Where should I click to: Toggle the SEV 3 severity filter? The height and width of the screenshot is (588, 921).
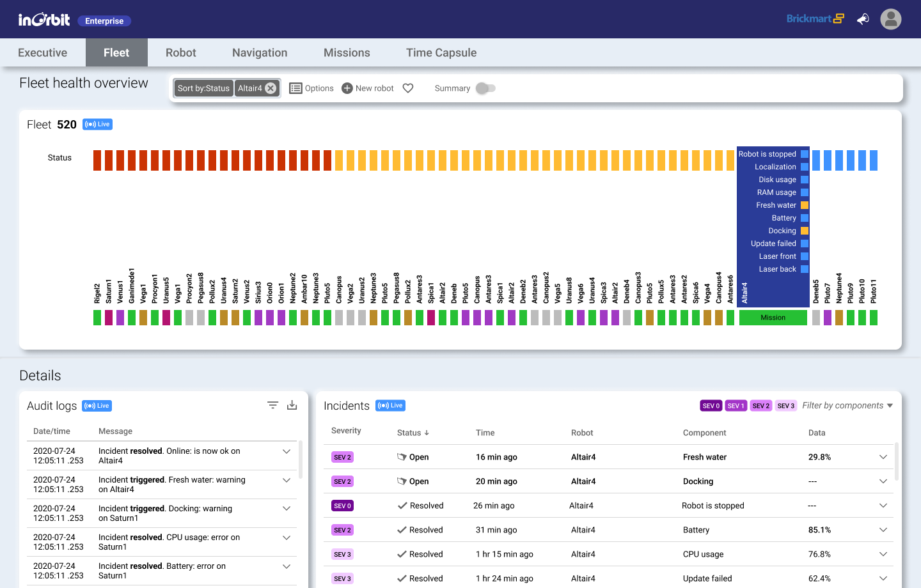point(786,406)
